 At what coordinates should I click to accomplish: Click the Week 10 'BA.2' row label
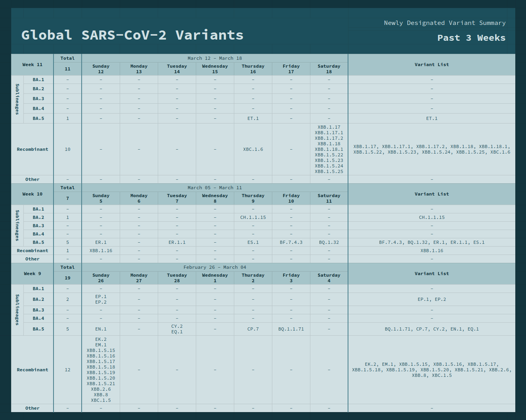[x=39, y=217]
